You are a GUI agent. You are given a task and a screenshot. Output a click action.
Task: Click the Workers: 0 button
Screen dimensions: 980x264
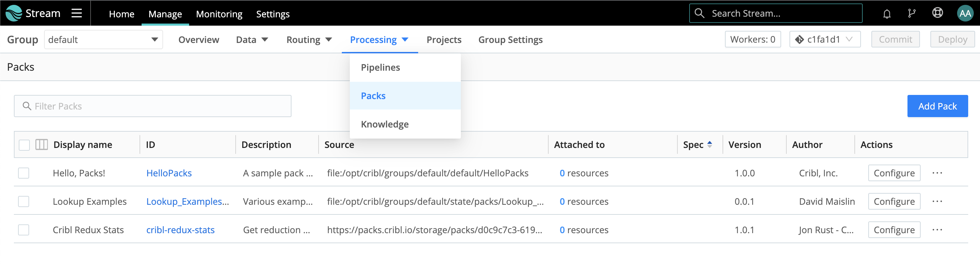pyautogui.click(x=752, y=39)
